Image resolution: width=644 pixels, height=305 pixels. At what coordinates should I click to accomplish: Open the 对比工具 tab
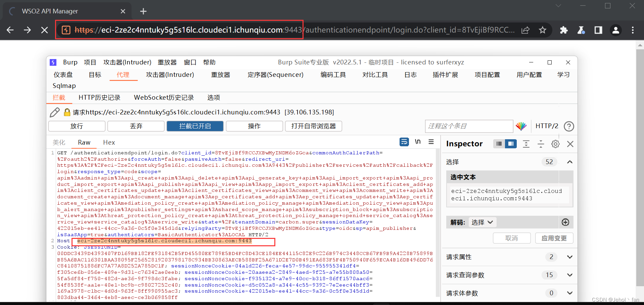pos(375,75)
